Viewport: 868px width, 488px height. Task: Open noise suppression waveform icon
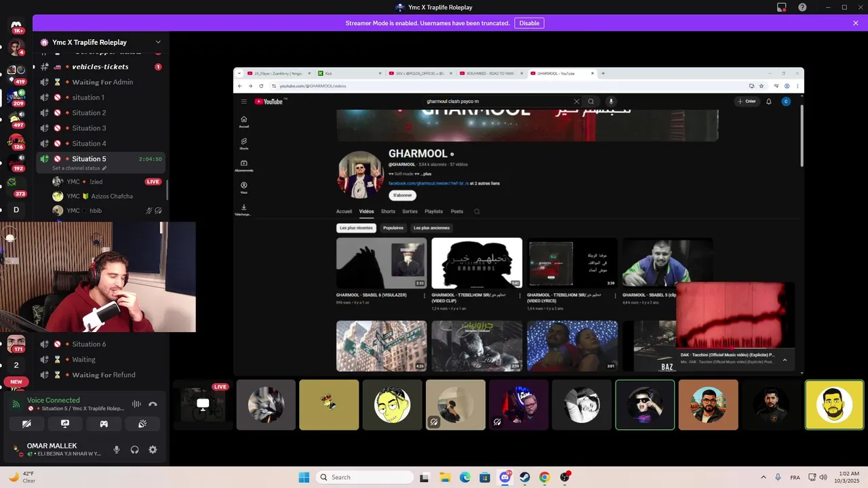click(136, 404)
